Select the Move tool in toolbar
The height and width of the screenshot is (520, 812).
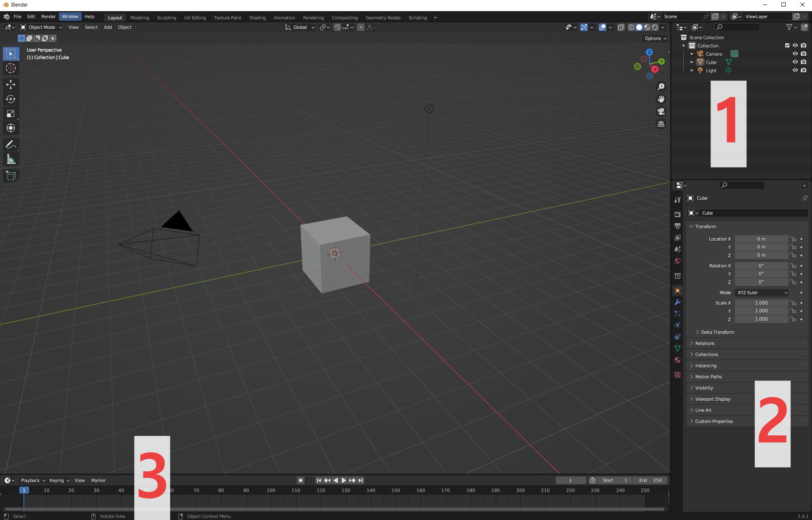pyautogui.click(x=11, y=85)
